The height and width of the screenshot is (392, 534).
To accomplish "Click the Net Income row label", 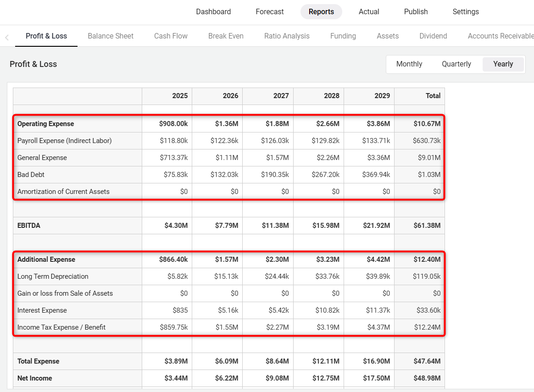I will (x=35, y=378).
